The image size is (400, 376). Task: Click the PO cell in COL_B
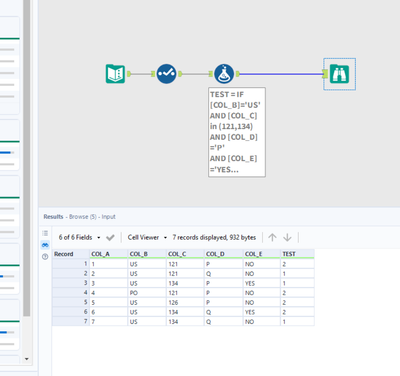[147, 293]
